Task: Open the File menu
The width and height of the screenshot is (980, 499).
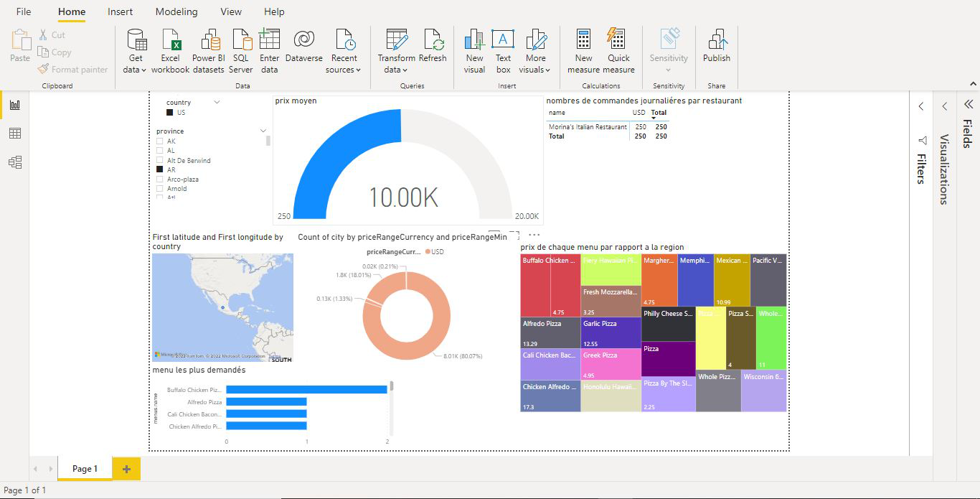Action: point(24,12)
